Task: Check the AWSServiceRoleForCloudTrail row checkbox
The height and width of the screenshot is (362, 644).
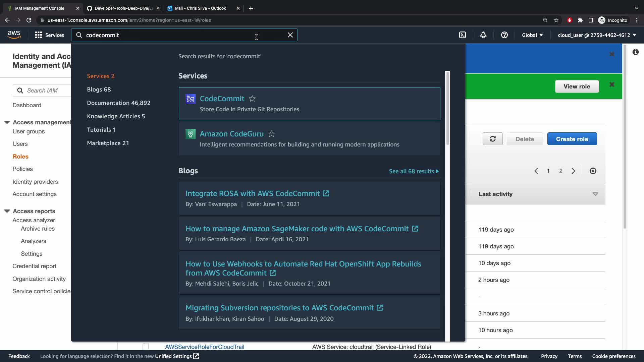Action: click(145, 346)
